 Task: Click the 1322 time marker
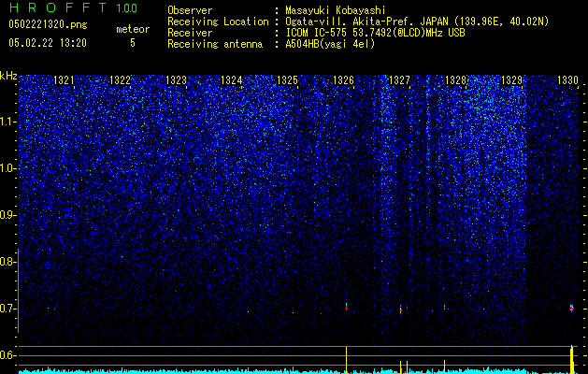pyautogui.click(x=120, y=80)
